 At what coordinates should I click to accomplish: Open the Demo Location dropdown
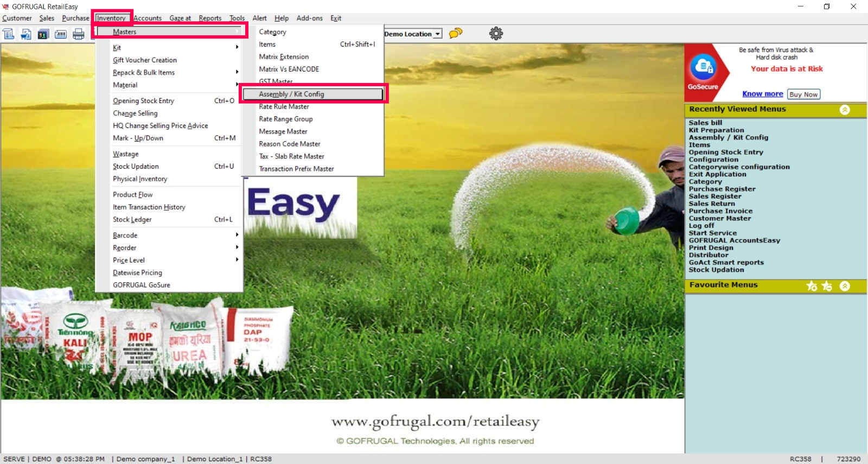437,34
